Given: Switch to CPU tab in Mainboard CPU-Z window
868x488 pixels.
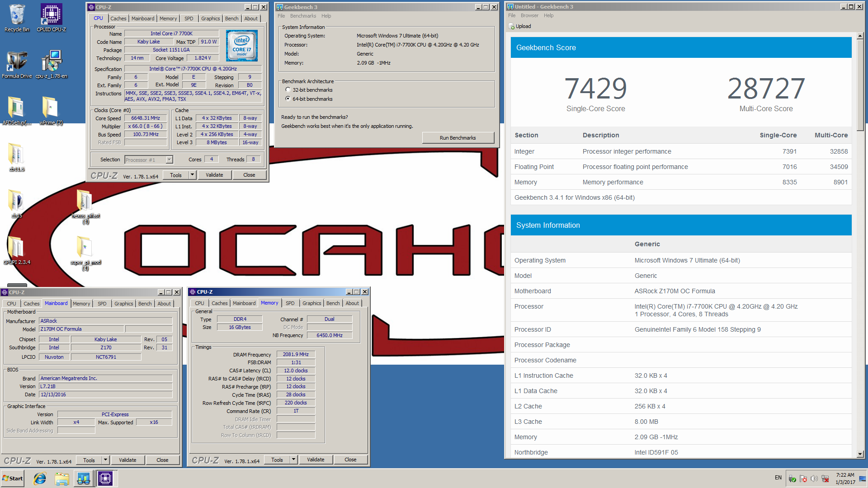Looking at the screenshot, I should coord(12,304).
